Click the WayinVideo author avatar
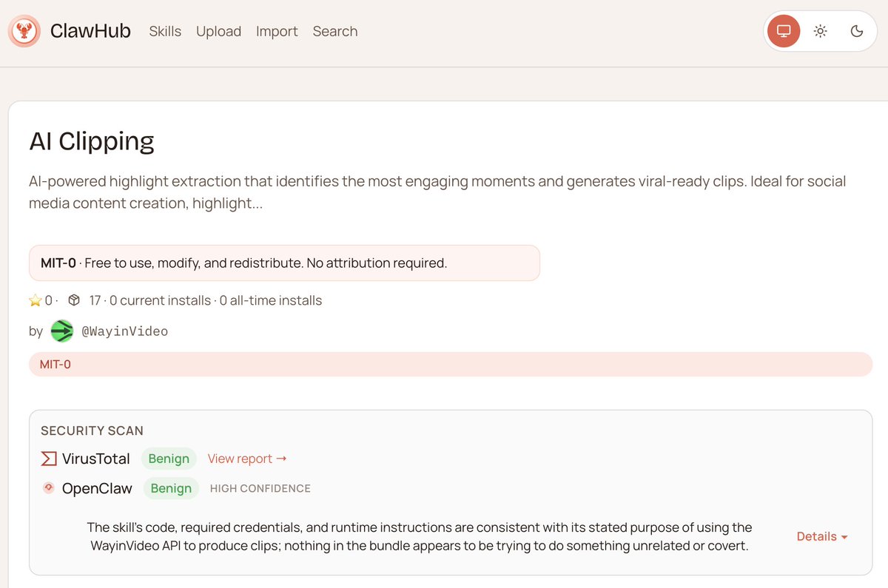The height and width of the screenshot is (588, 888). coord(62,331)
